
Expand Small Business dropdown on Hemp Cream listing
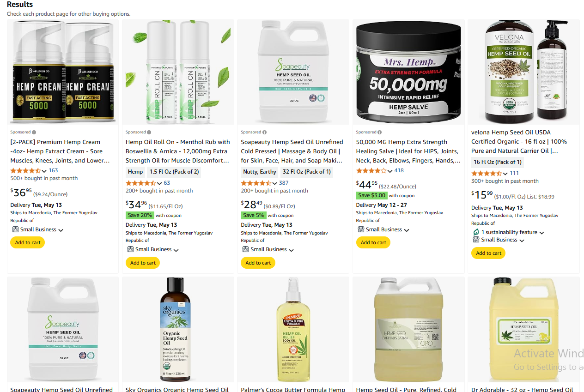[x=61, y=230]
